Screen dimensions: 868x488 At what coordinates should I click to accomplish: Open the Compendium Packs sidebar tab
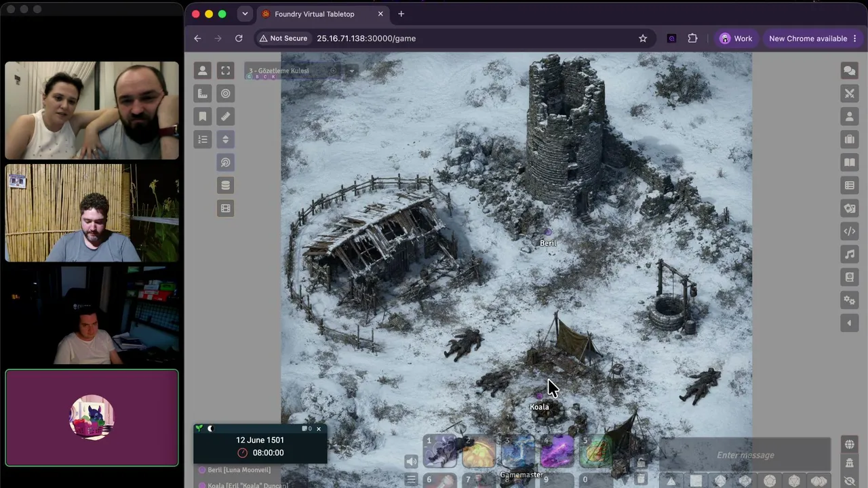point(849,277)
